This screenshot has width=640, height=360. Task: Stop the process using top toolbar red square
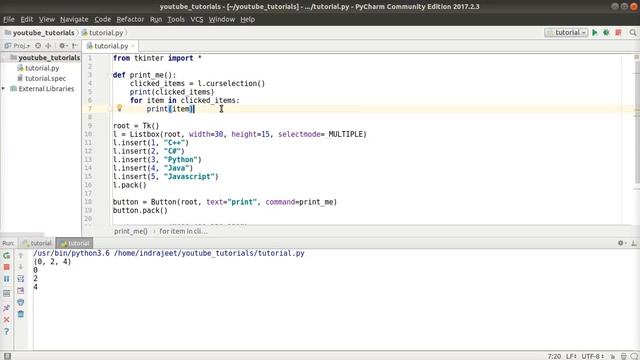(x=618, y=33)
